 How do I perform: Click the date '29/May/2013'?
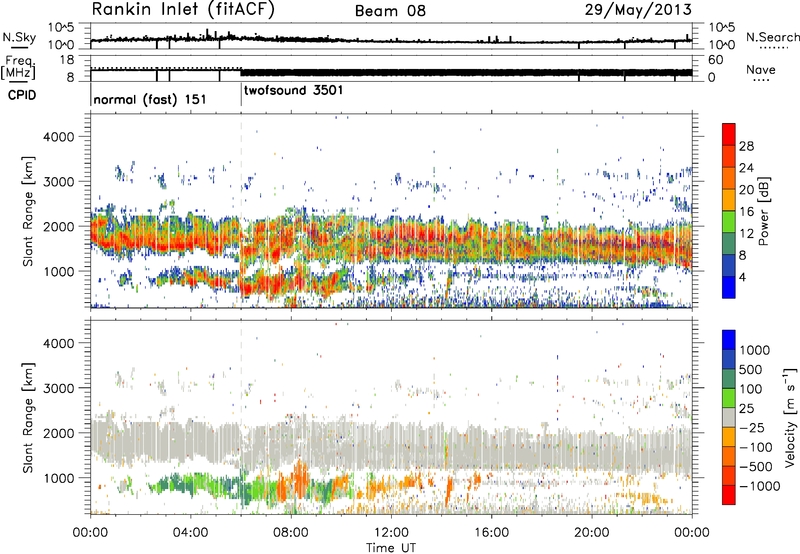tap(638, 9)
